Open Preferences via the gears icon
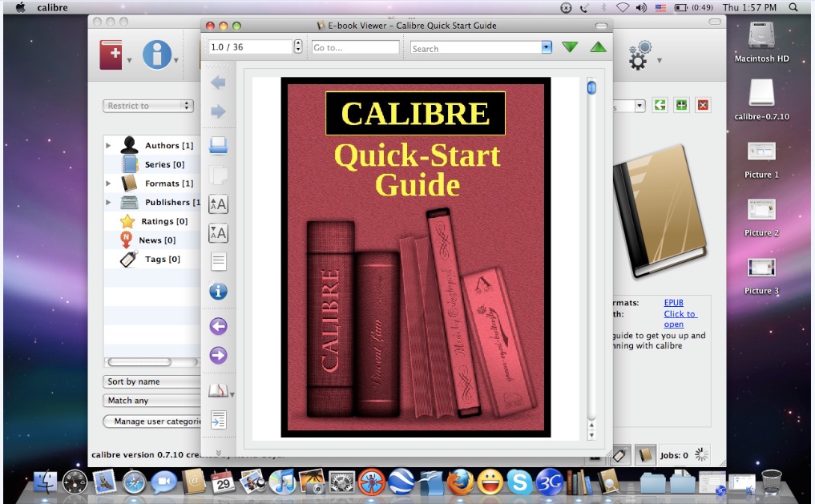Viewport: 815px width, 504px height. click(x=639, y=54)
